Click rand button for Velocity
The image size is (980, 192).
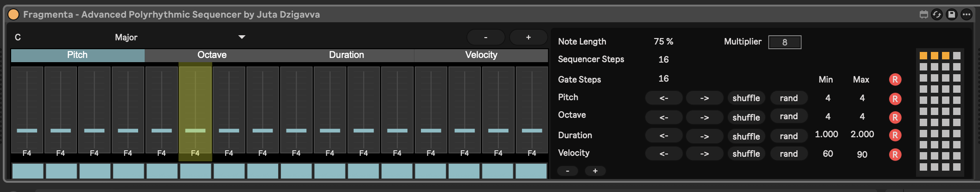tap(789, 154)
